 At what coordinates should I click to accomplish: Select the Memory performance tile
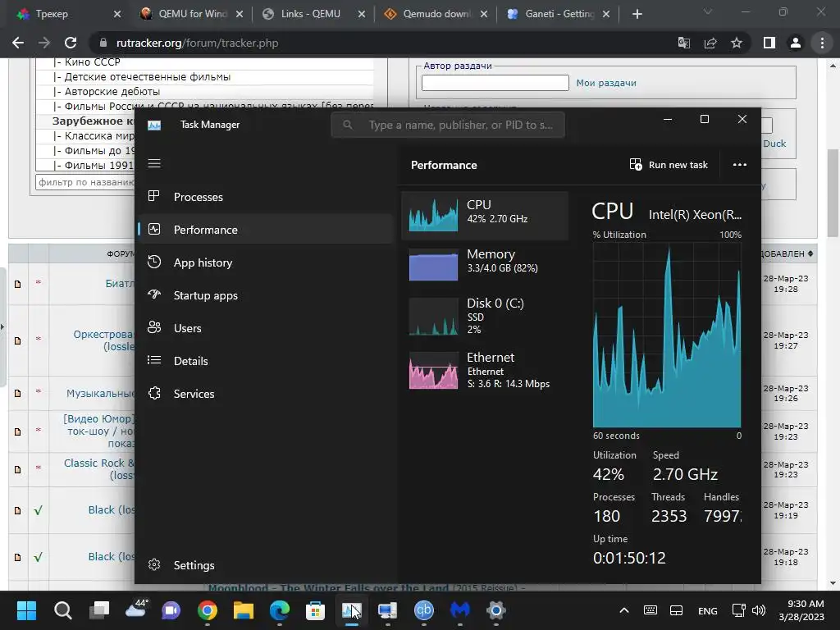point(485,264)
